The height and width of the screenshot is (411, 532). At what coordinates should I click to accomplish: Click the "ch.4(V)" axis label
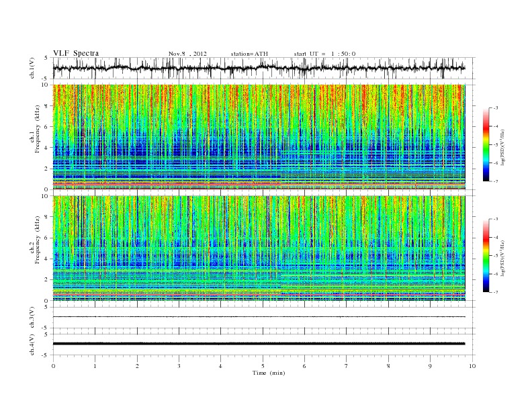pos(32,345)
